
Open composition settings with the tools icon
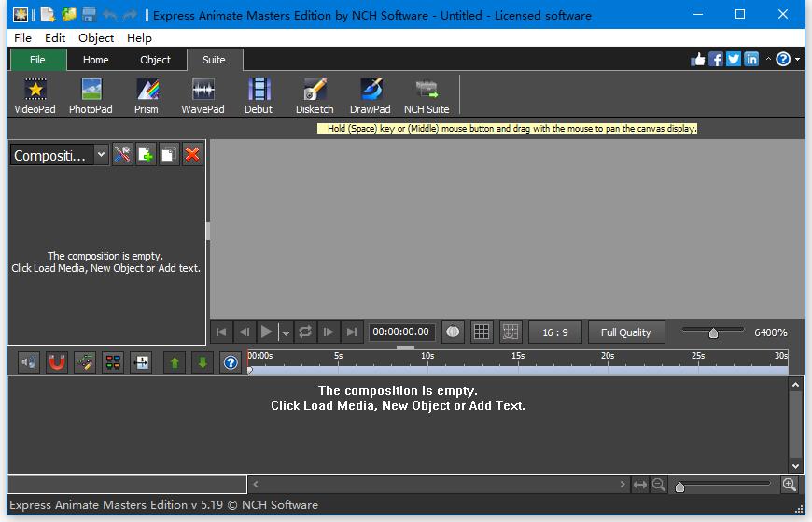122,154
